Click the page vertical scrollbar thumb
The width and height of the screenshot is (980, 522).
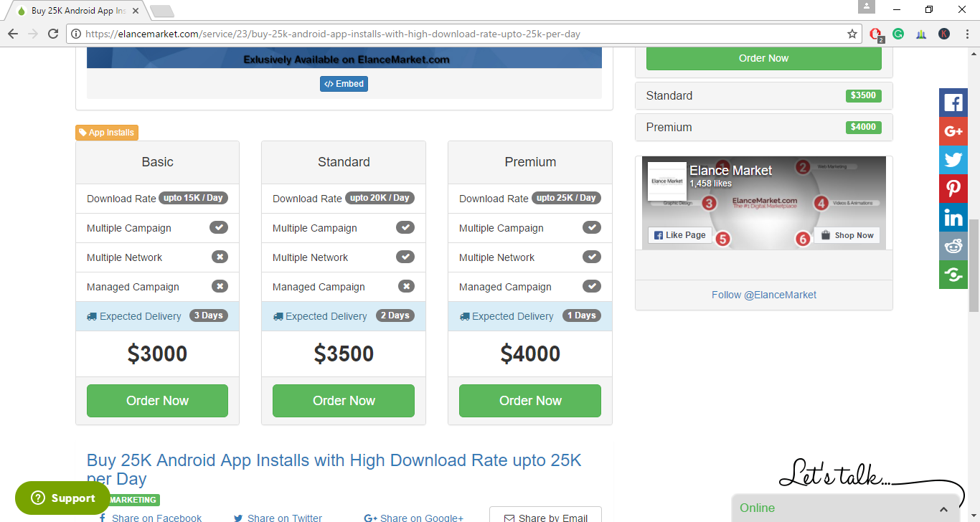pos(974,265)
